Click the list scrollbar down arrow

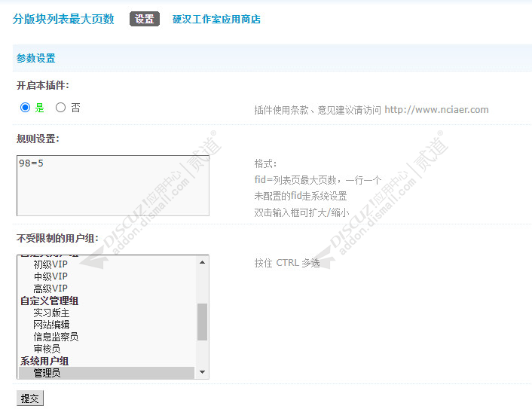tap(202, 372)
